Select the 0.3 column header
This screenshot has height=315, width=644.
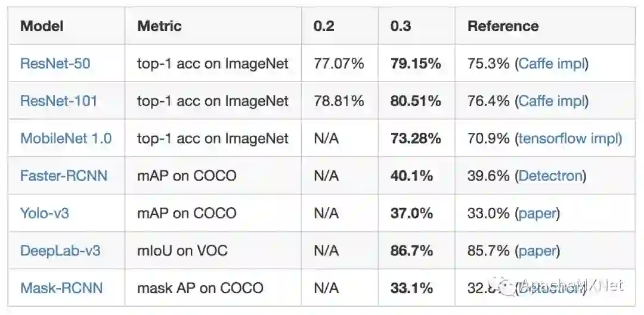point(401,26)
